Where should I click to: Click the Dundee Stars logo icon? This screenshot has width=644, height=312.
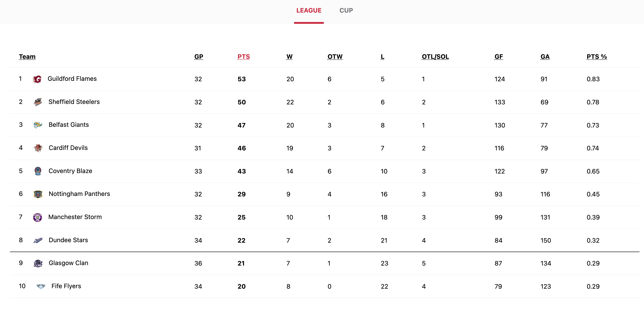coord(38,240)
